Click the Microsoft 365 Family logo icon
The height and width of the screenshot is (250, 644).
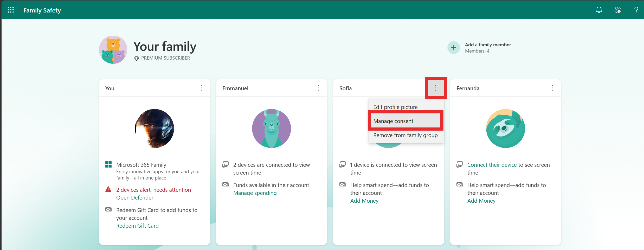(108, 164)
